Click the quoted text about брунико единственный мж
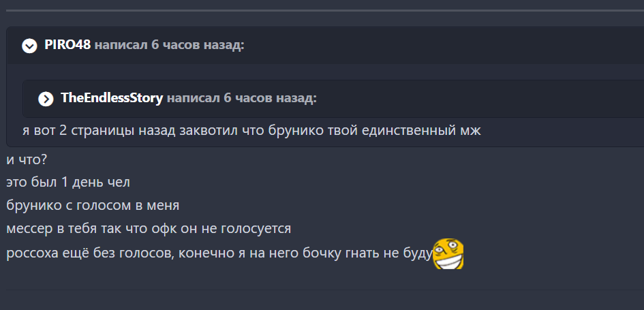This screenshot has width=644, height=310. click(251, 131)
